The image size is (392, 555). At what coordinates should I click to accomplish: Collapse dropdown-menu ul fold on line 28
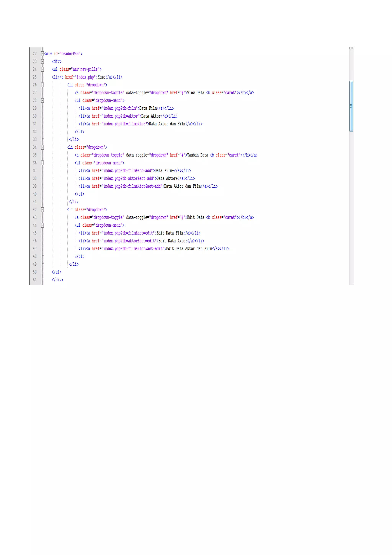(42, 100)
